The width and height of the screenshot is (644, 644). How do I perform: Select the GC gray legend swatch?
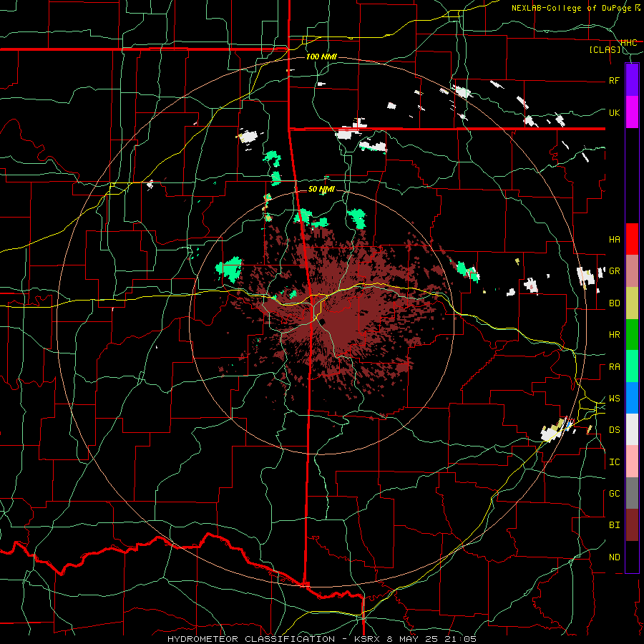pyautogui.click(x=632, y=493)
